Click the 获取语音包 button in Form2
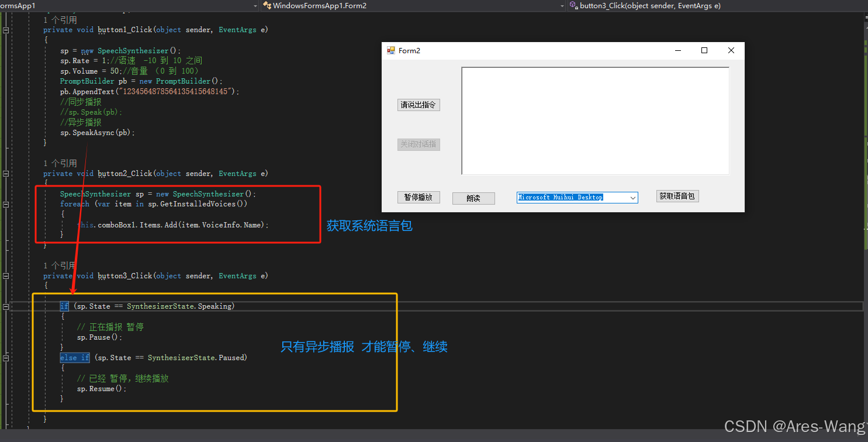 (x=677, y=196)
